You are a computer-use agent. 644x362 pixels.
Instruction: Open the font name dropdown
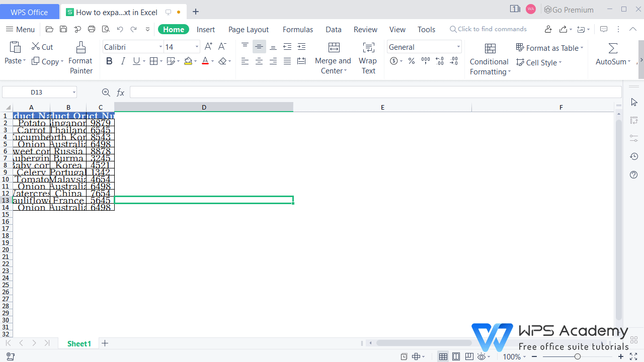click(160, 47)
